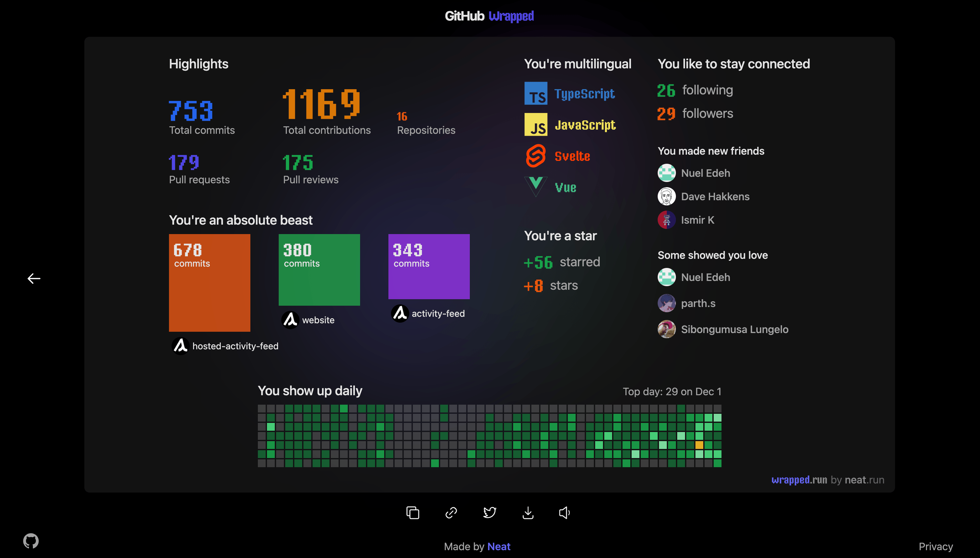The height and width of the screenshot is (558, 980).
Task: Click the copy image icon
Action: point(413,513)
